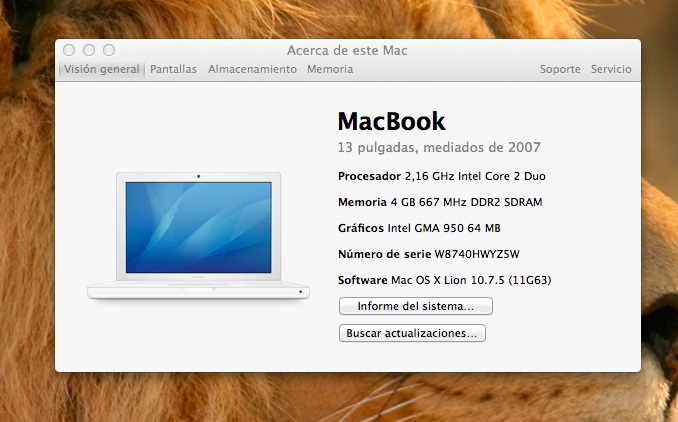Select the MacBook model name heading

tap(391, 121)
